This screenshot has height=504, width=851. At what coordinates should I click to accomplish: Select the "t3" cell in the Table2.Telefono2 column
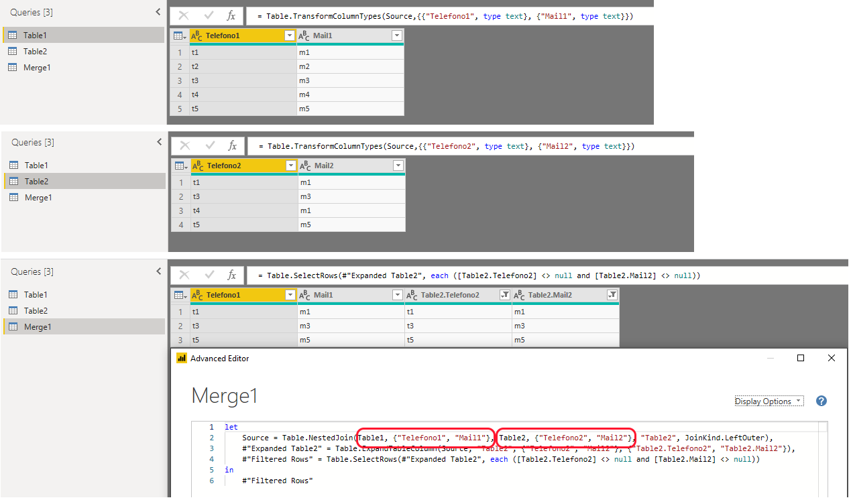click(458, 326)
